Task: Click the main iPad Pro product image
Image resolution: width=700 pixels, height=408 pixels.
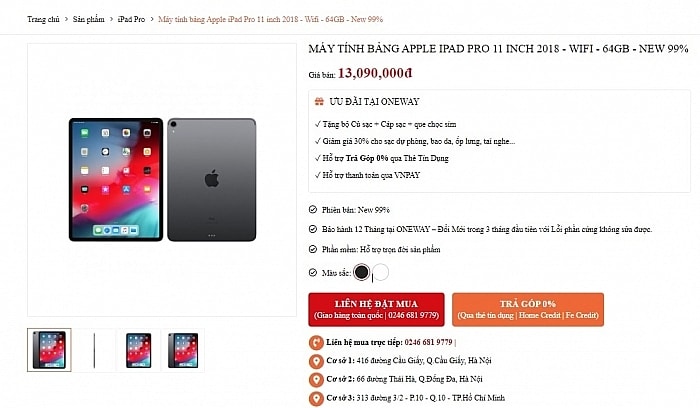Action: click(x=162, y=179)
